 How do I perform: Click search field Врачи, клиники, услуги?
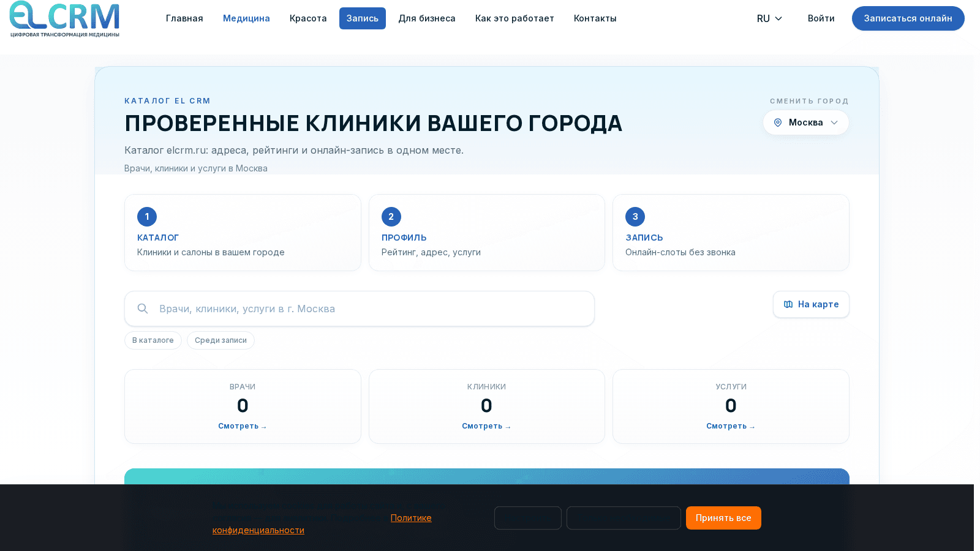[x=360, y=309]
